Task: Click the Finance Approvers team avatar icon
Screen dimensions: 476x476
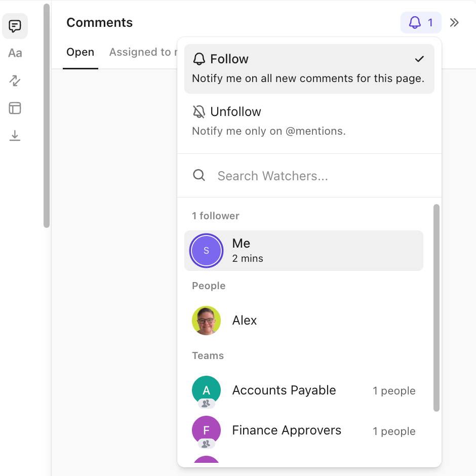Action: pos(206,430)
